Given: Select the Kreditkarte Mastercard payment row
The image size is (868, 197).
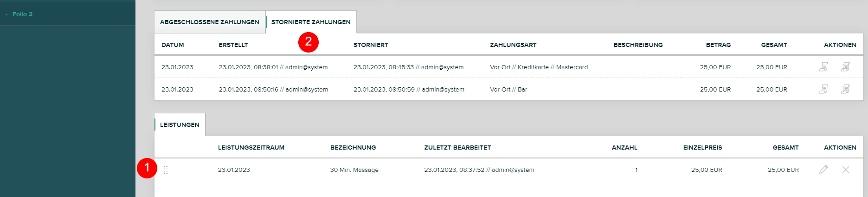Looking at the screenshot, I should tap(539, 67).
